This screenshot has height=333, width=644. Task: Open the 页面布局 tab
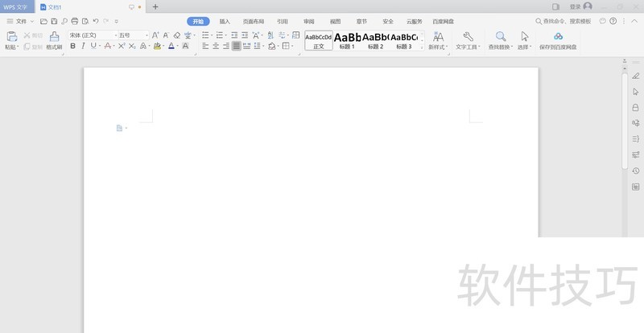[253, 22]
